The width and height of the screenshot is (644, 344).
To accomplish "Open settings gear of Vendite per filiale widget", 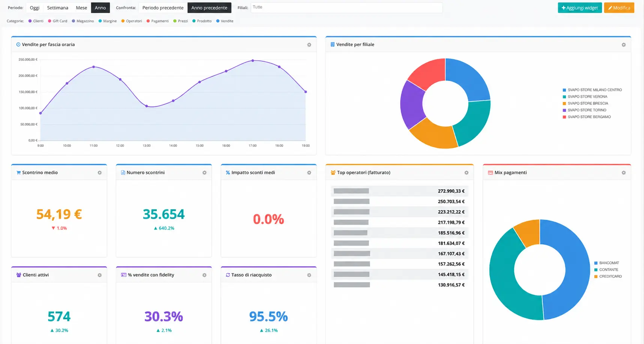I will [624, 45].
